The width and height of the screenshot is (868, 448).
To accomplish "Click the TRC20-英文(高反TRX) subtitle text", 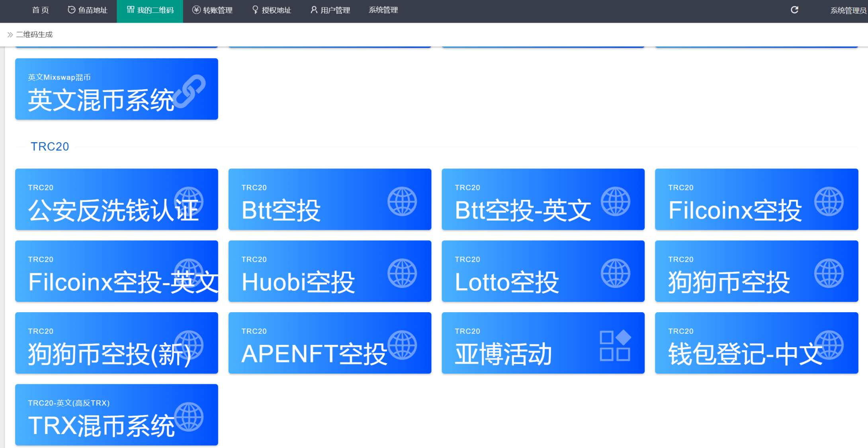I will pos(69,403).
